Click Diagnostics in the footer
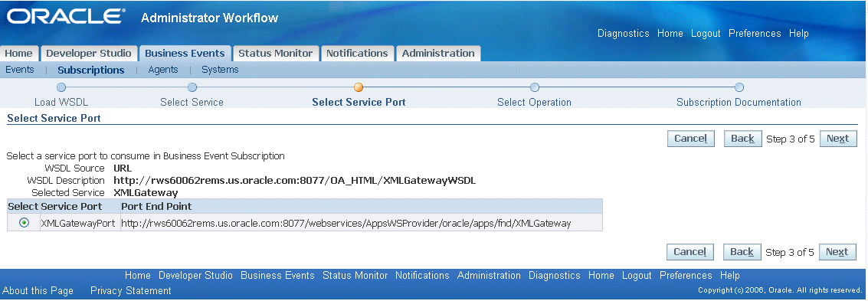Image resolution: width=868 pixels, height=301 pixels. pyautogui.click(x=555, y=276)
